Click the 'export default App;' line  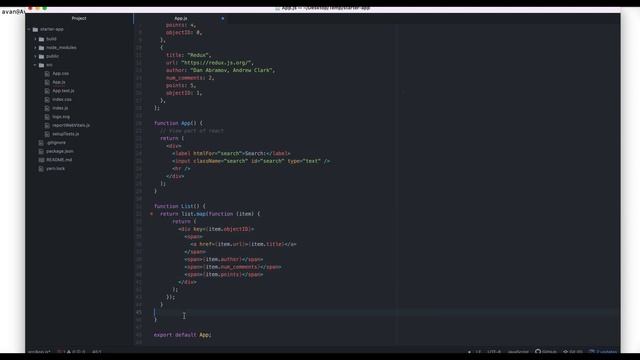pyautogui.click(x=182, y=335)
